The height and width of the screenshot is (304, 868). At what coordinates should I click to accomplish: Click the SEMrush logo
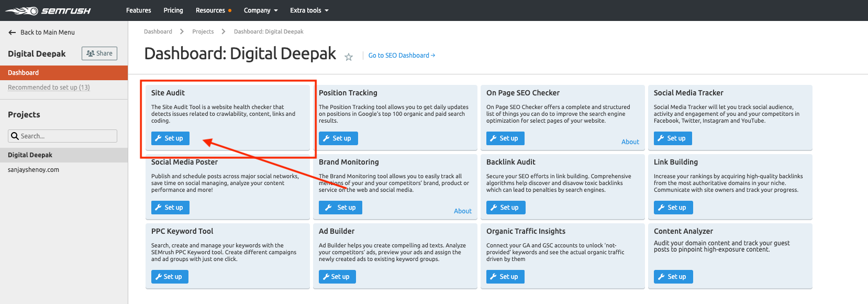click(x=48, y=10)
